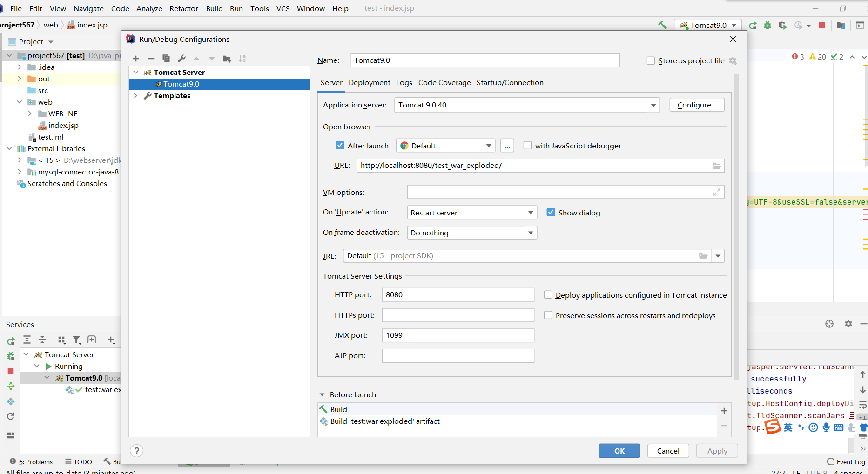The height and width of the screenshot is (474, 868).
Task: Select Tomcat9.0 in configurations tree
Action: coord(219,84)
